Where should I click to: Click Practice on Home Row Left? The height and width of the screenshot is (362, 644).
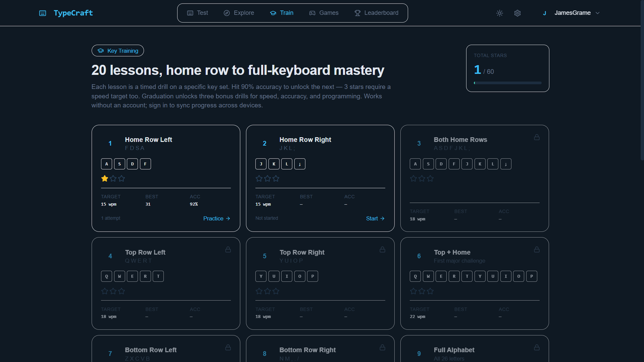pyautogui.click(x=216, y=218)
